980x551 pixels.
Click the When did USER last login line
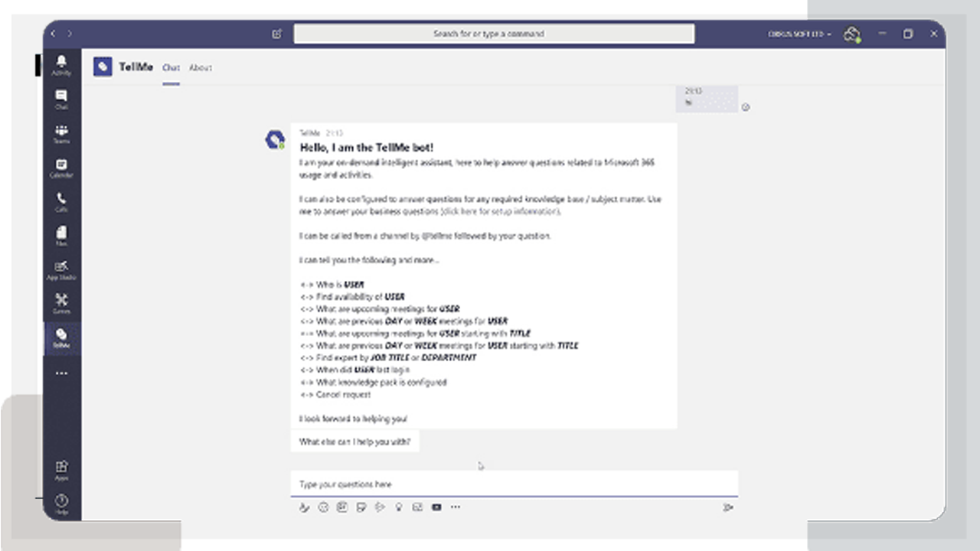tap(354, 370)
